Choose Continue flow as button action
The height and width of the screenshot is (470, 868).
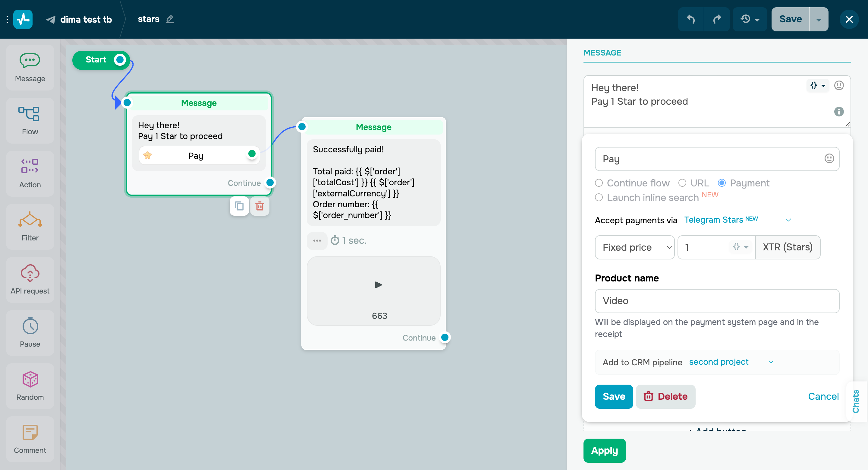point(599,183)
